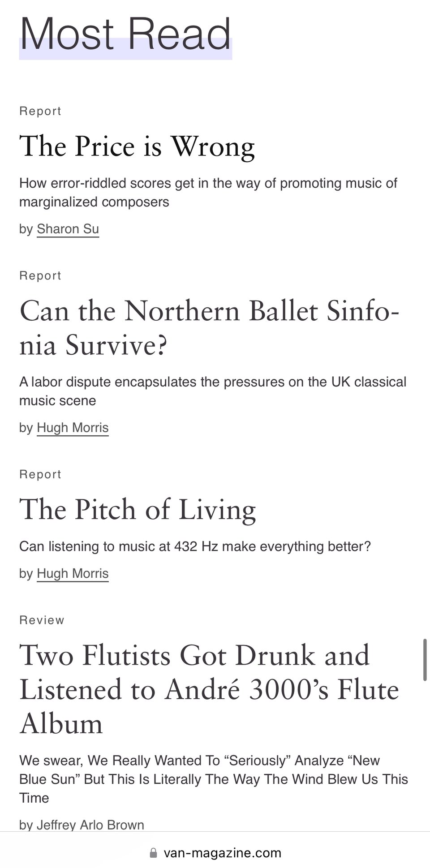Open "The Price is Wrong" article
This screenshot has width=430, height=868.
[x=137, y=146]
